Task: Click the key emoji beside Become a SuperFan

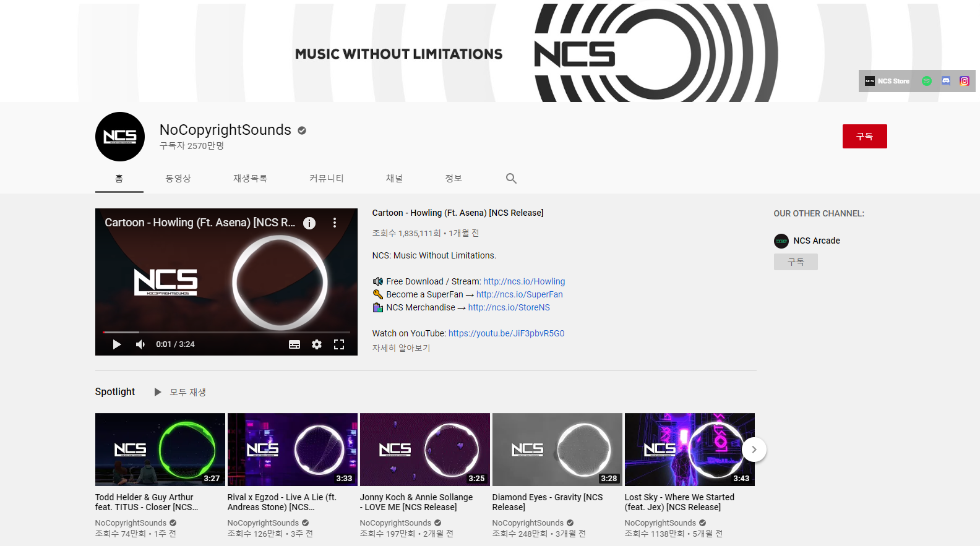Action: click(x=378, y=294)
